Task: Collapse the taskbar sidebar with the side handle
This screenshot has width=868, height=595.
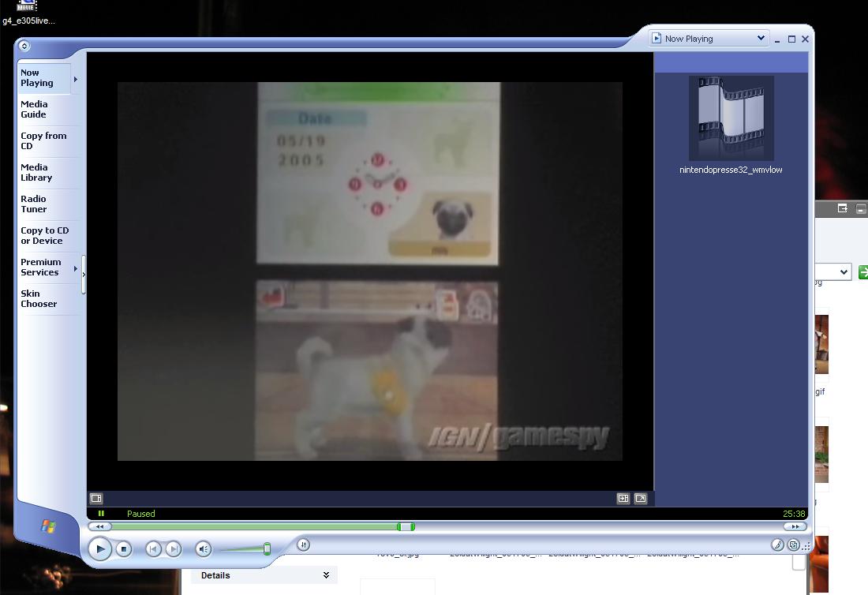Action: click(84, 275)
